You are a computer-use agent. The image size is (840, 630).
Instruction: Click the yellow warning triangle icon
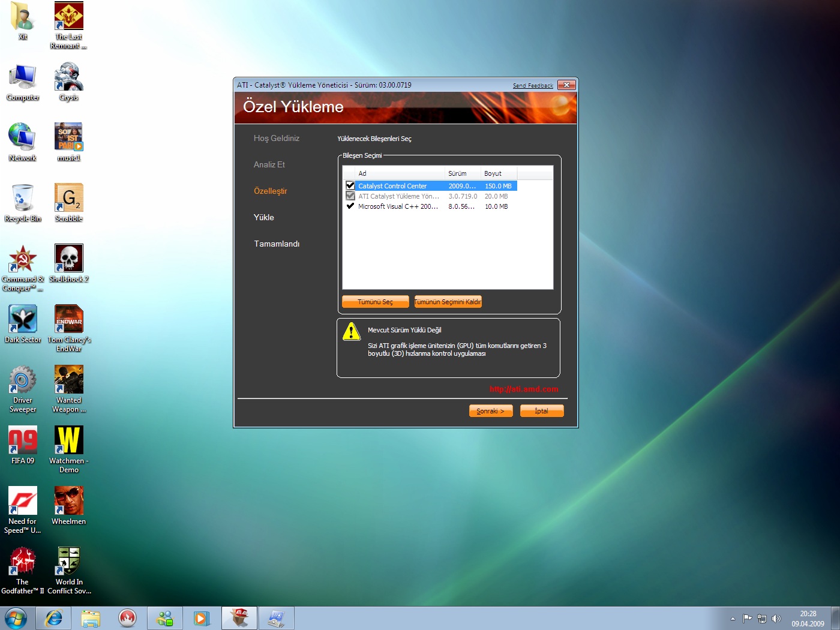(x=352, y=331)
